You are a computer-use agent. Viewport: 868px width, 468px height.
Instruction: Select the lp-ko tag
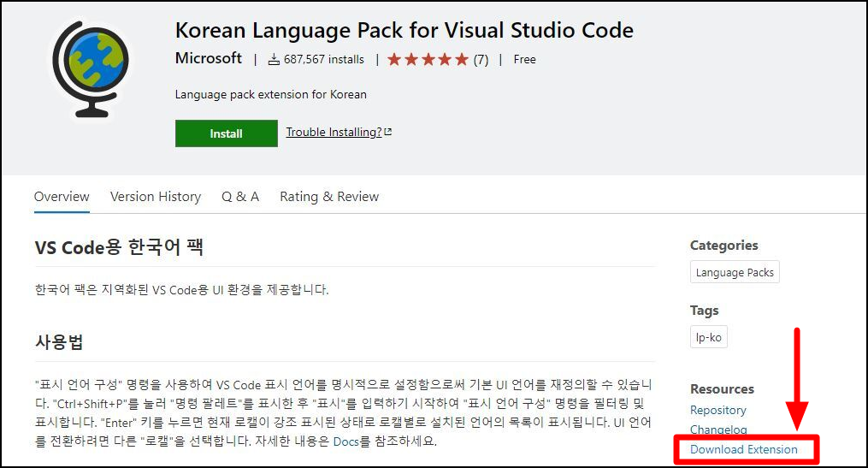(709, 337)
